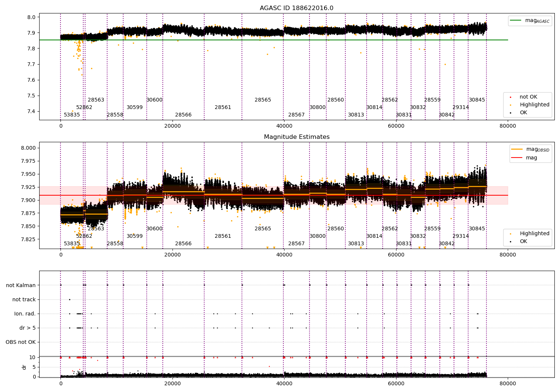This screenshot has height=392, width=560.
Task: Click obsid label 28563 in top plot
Action: pyautogui.click(x=96, y=100)
